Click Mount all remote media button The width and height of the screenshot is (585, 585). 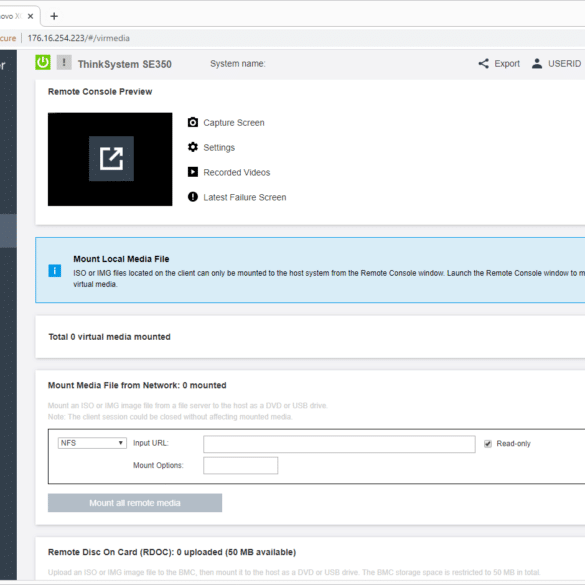pos(135,503)
